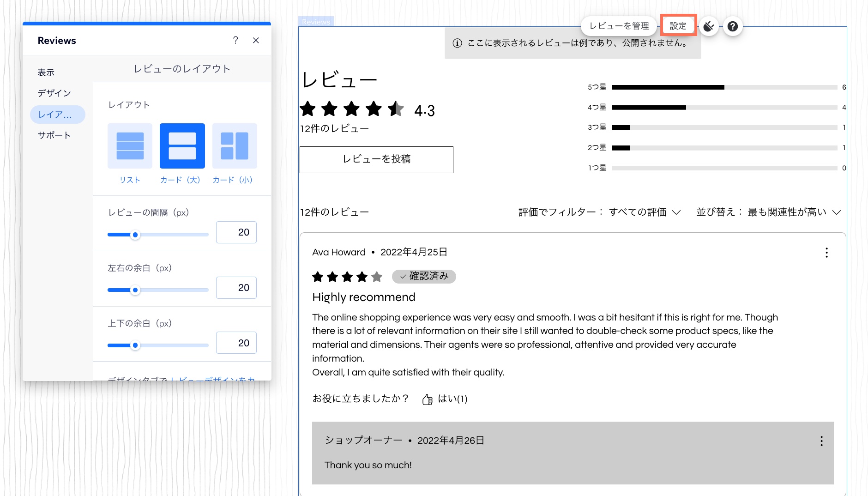Viewport: 868px width, 496px height.
Task: Click the info icon beside the review notice
Action: (457, 43)
